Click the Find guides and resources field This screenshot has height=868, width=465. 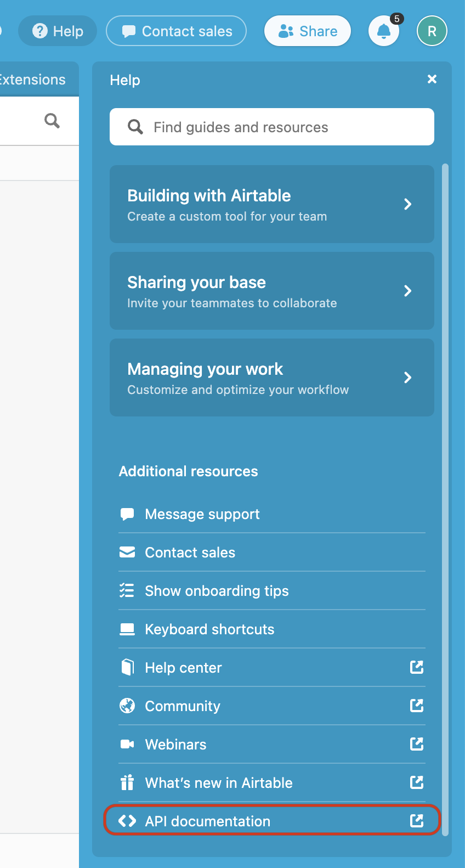pos(272,127)
